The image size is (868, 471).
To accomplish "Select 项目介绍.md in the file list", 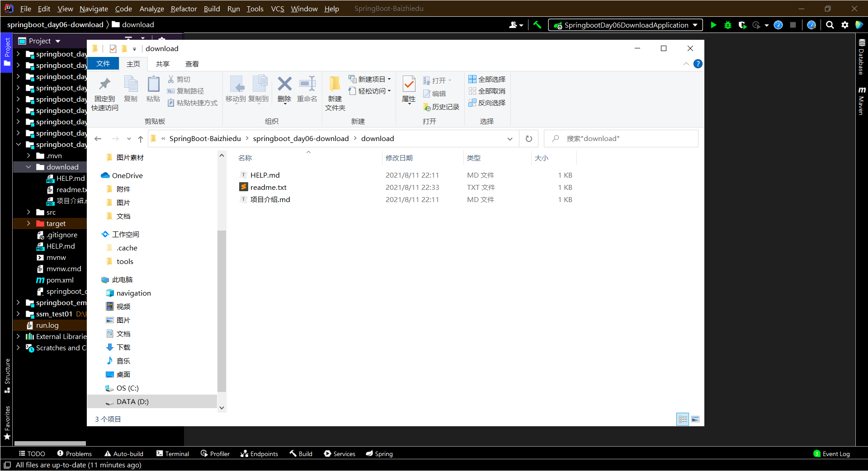I will point(270,199).
